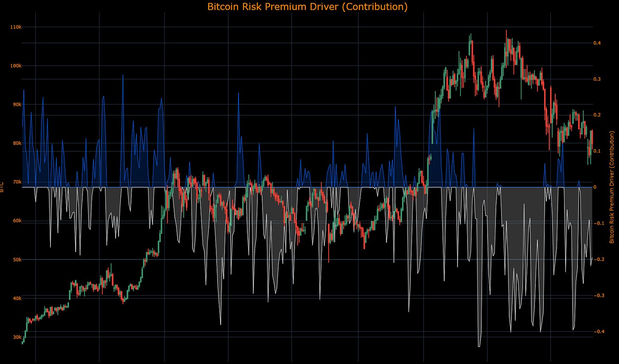Click the '90k' left axis label

tap(17, 104)
